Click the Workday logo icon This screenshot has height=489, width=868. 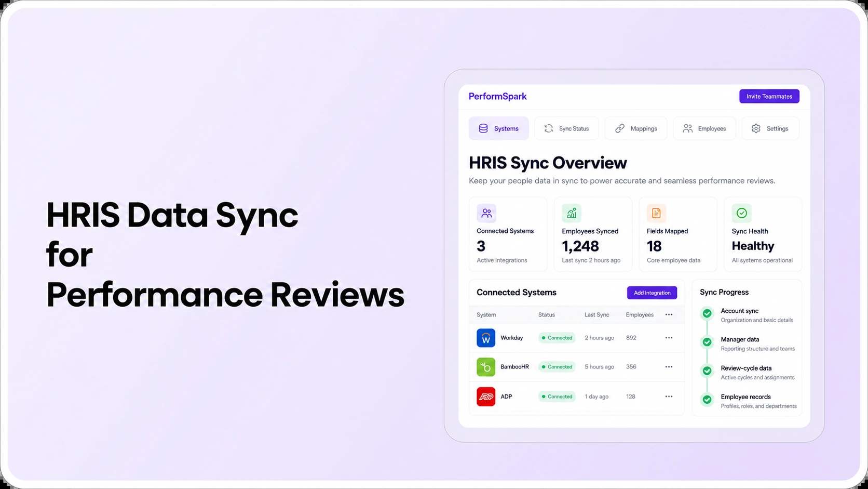pos(486,338)
